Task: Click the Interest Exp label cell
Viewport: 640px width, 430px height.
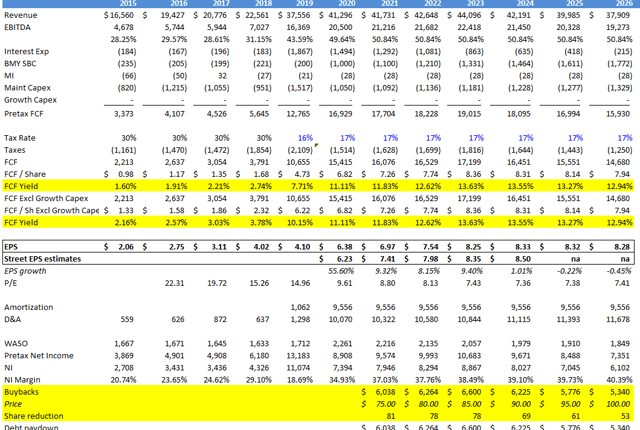Action: click(27, 51)
